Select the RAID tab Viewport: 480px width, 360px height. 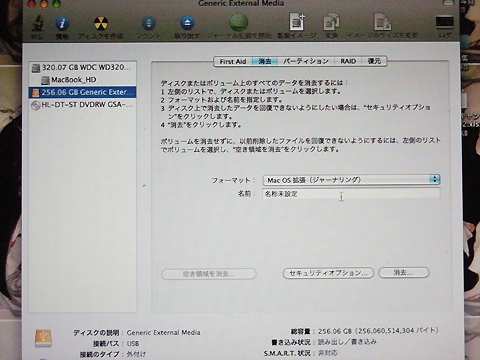point(348,61)
